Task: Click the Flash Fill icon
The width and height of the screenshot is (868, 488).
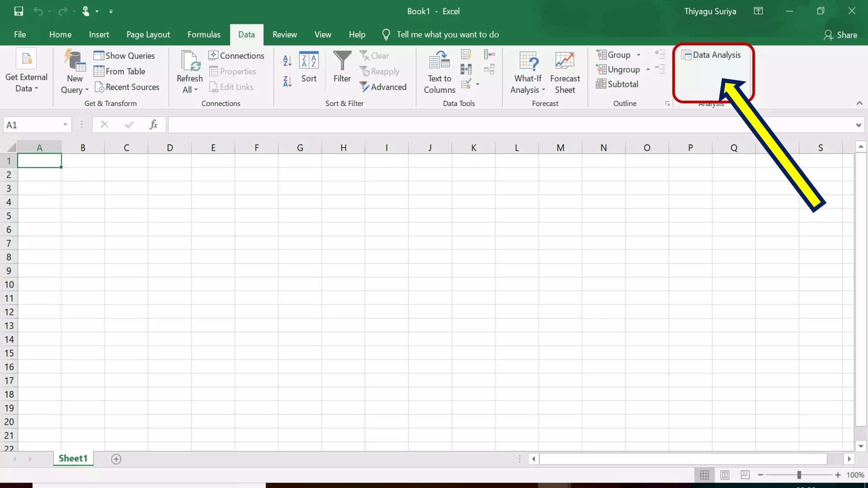Action: point(466,55)
